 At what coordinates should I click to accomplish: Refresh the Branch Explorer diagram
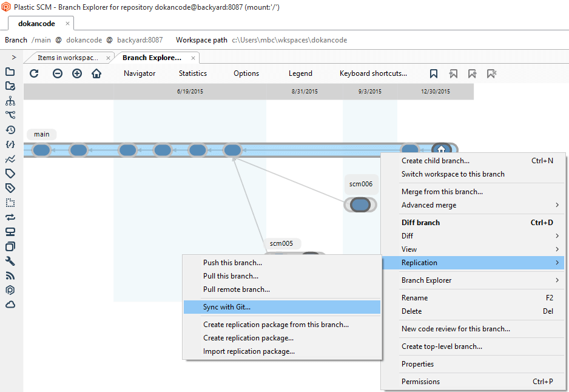click(x=34, y=73)
